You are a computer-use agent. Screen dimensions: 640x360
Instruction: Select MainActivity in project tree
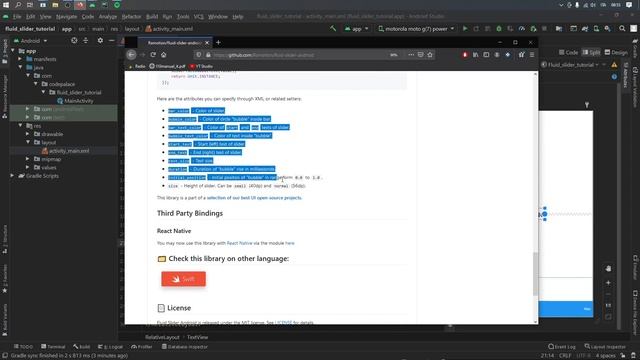click(x=76, y=101)
